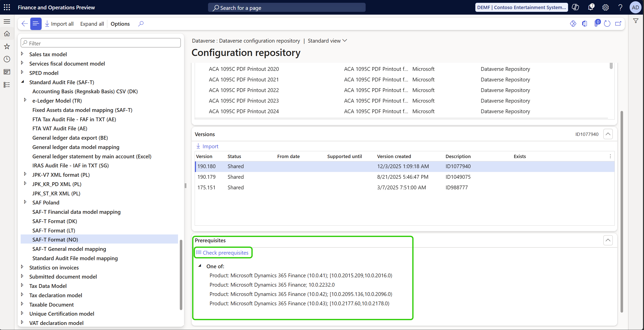The height and width of the screenshot is (330, 644).
Task: Click Import button in Versions section
Action: pos(207,146)
